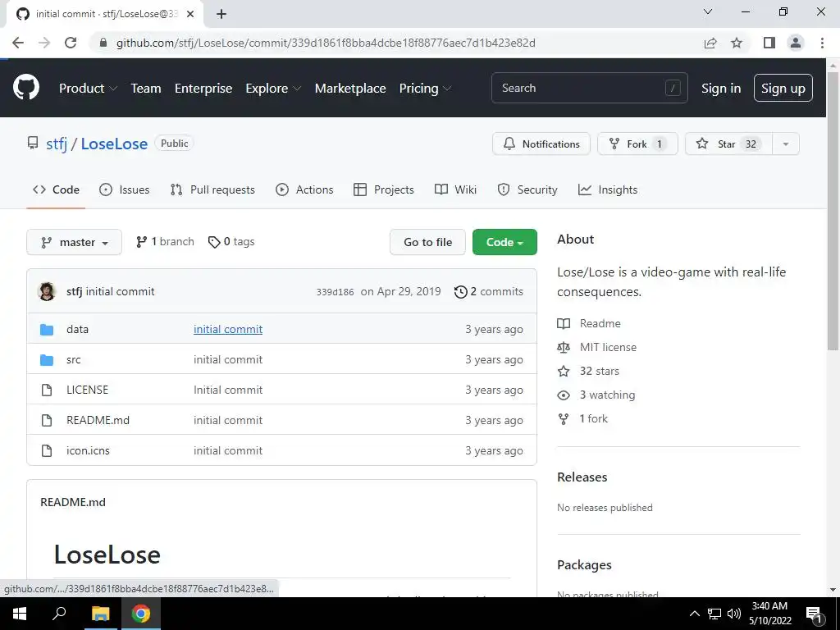
Task: Open the taskbar notification center icon
Action: coord(815,614)
